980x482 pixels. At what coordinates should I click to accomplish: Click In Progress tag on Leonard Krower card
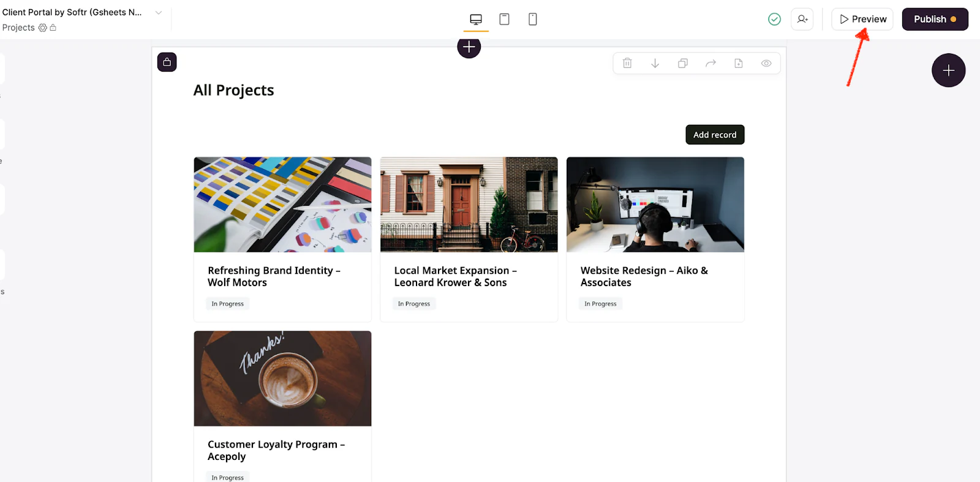point(414,304)
